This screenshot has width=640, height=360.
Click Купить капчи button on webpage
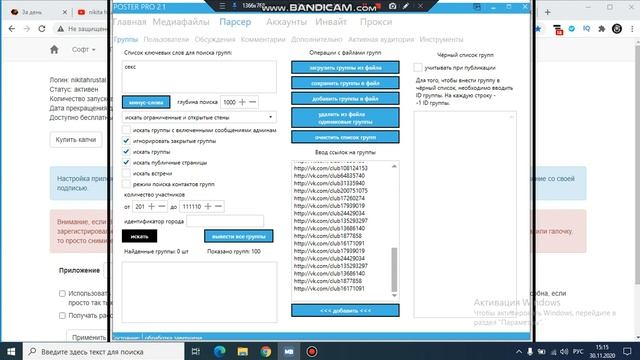pos(76,140)
